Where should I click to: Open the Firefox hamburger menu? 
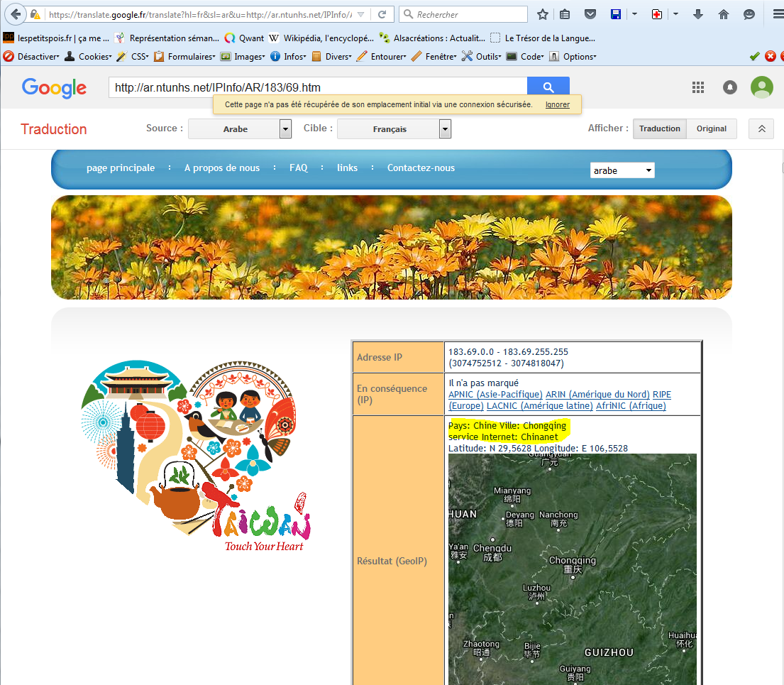tap(778, 14)
